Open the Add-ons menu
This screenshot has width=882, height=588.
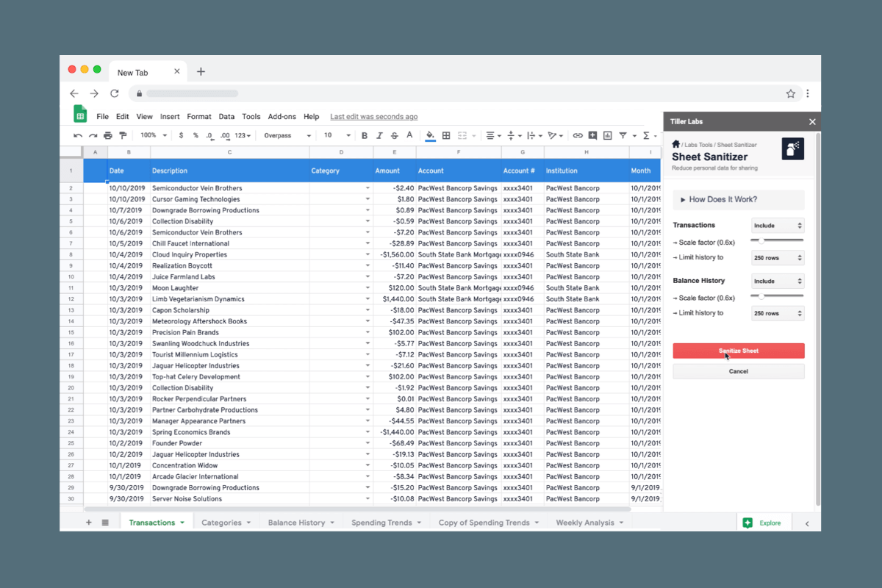click(x=282, y=116)
